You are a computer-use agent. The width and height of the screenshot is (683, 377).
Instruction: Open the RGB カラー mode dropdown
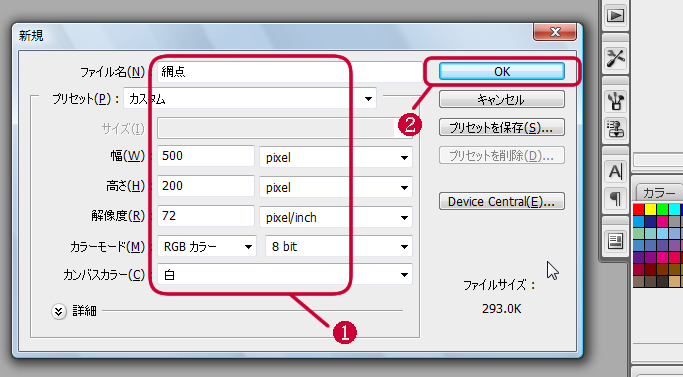[x=206, y=247]
